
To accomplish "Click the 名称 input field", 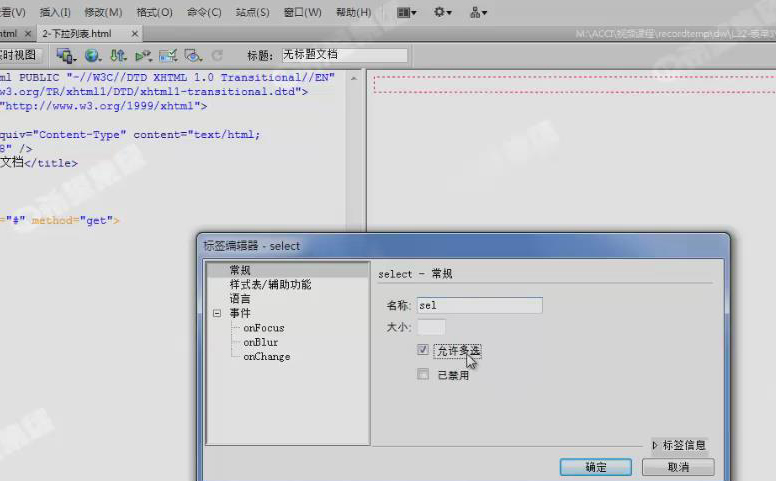I will 479,305.
